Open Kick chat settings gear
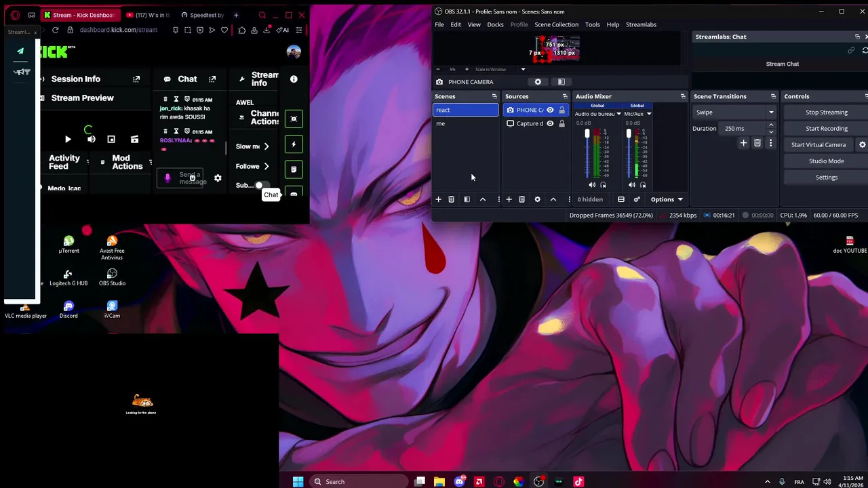Image resolution: width=868 pixels, height=488 pixels. pyautogui.click(x=218, y=178)
